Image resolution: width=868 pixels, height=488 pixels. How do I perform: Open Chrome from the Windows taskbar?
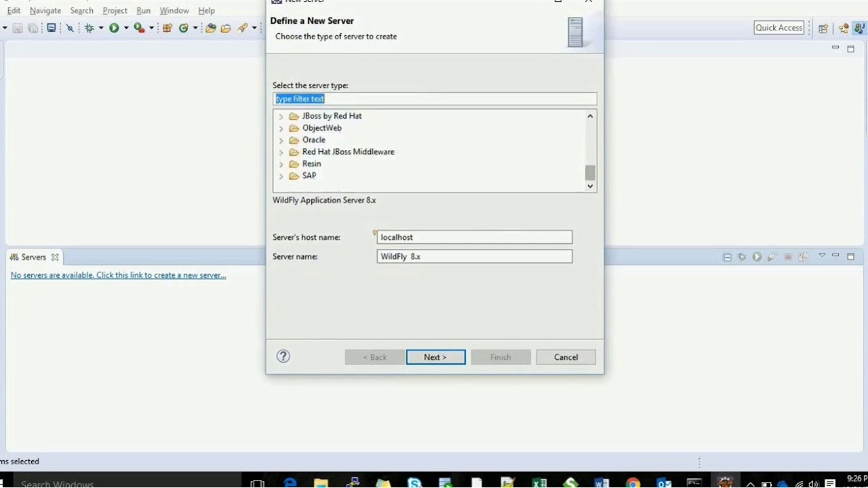click(633, 483)
